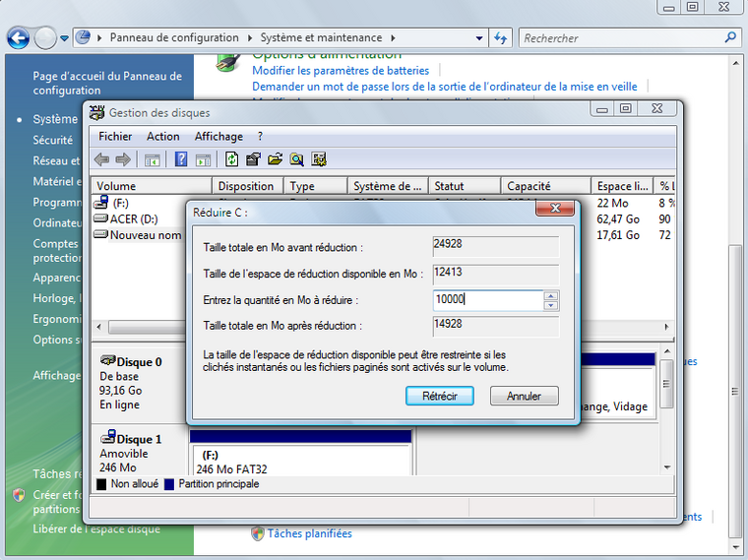
Task: Sort by the Type column header
Action: (x=315, y=186)
